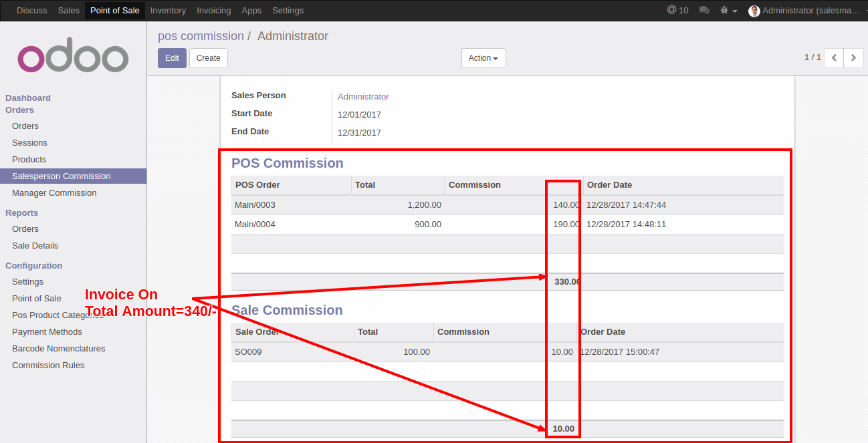Open Products in the sidebar
868x443 pixels.
29,160
